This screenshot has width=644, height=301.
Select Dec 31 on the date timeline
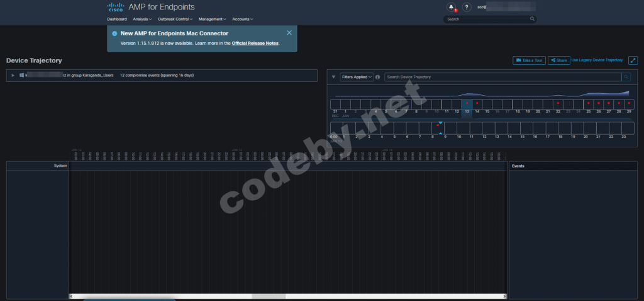(x=336, y=104)
